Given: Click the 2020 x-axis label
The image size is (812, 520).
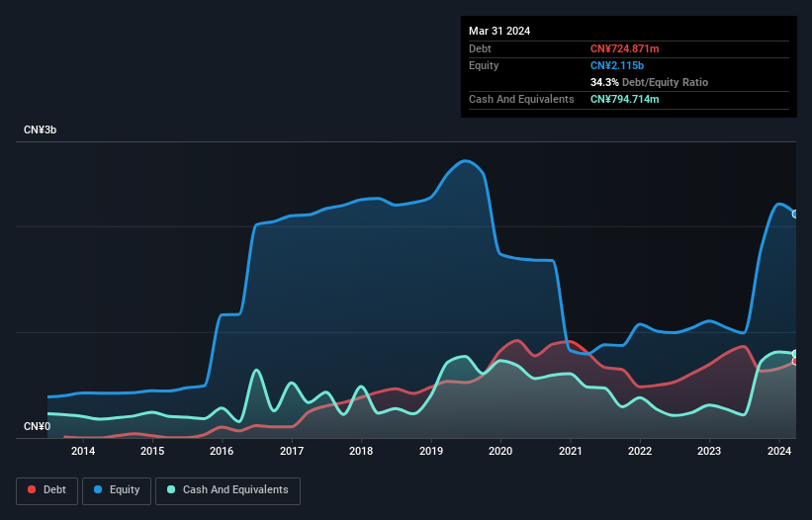Looking at the screenshot, I should 500,451.
